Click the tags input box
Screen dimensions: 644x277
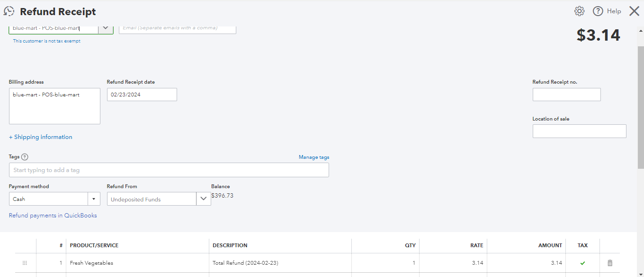click(169, 170)
